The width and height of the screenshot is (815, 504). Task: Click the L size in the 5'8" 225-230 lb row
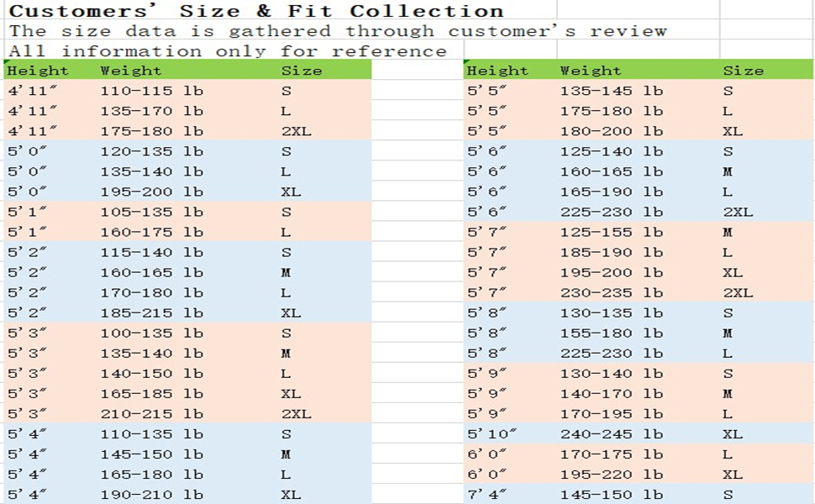coord(728,354)
